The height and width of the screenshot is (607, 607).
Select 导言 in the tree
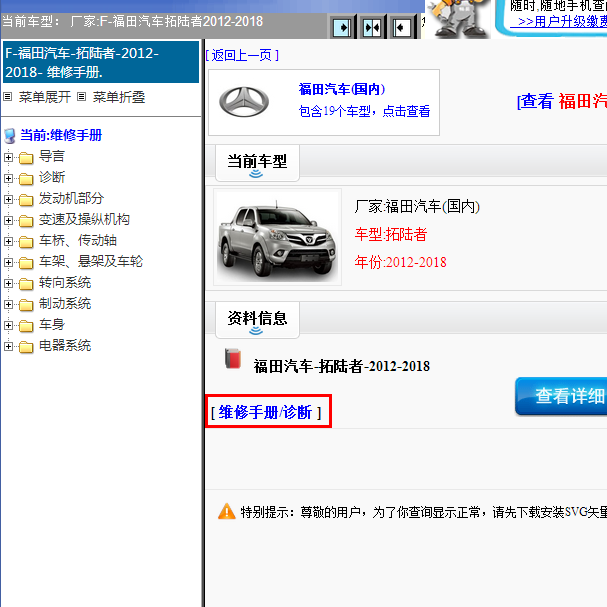pyautogui.click(x=51, y=156)
